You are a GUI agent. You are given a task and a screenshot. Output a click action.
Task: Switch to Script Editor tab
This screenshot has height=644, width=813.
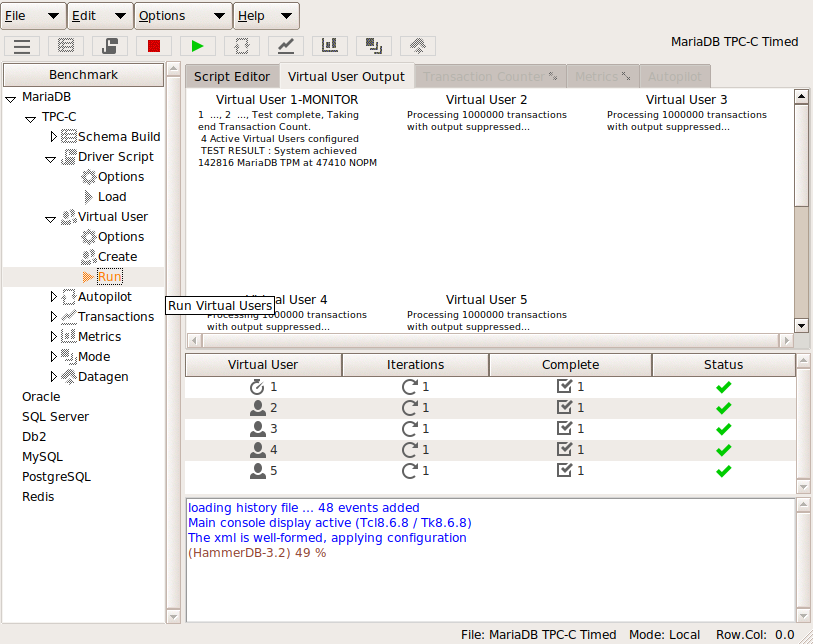[x=232, y=77]
